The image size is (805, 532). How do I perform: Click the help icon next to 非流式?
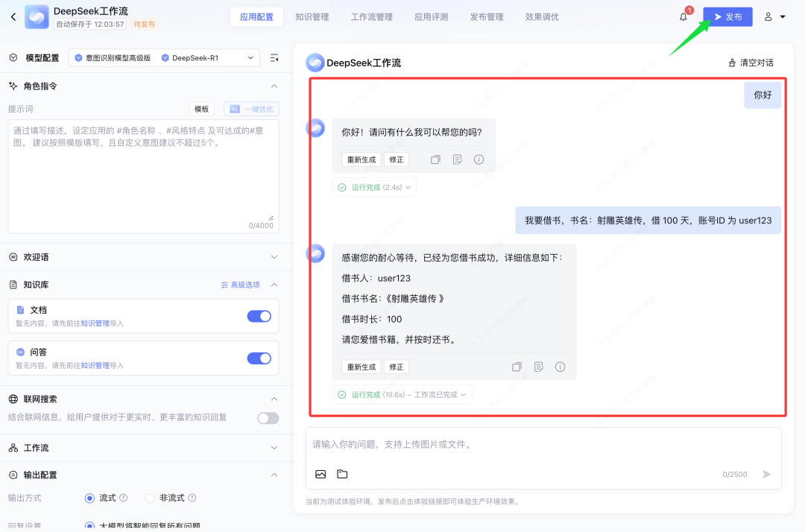coord(192,498)
